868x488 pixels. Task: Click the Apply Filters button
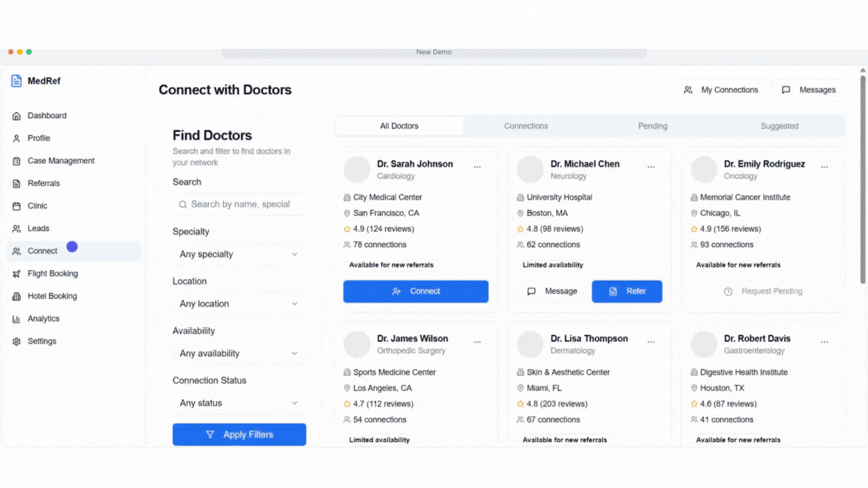coord(239,435)
